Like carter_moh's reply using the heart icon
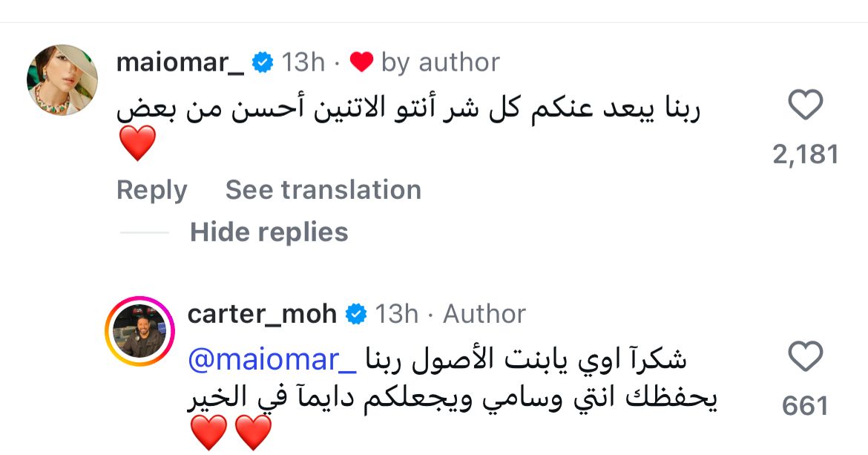The height and width of the screenshot is (455, 868). tap(805, 357)
